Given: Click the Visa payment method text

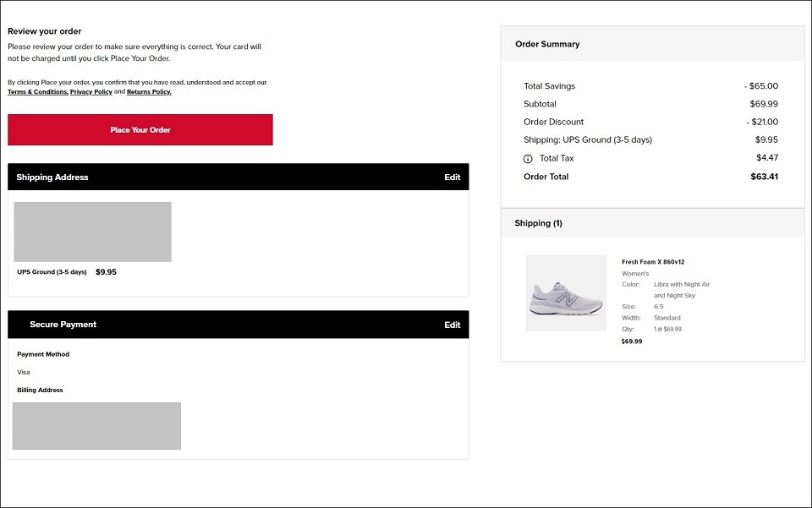Looking at the screenshot, I should (24, 372).
